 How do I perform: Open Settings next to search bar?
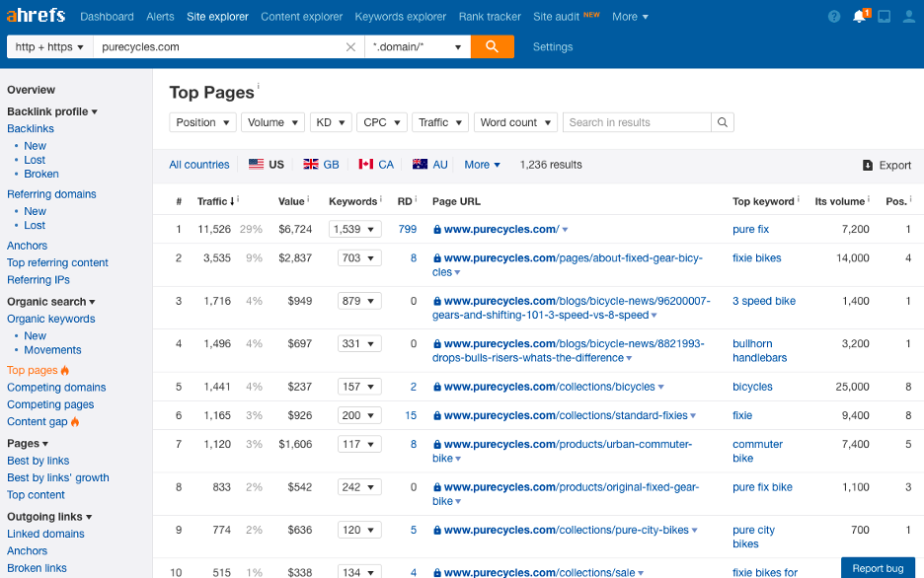click(553, 46)
